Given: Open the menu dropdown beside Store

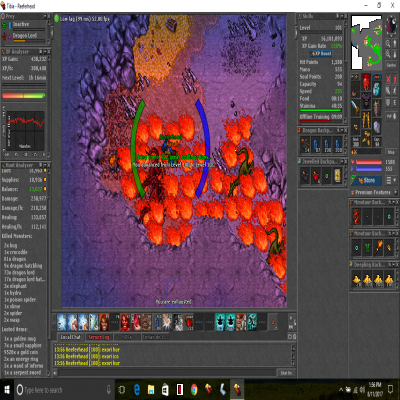Looking at the screenshot, I should click(391, 180).
